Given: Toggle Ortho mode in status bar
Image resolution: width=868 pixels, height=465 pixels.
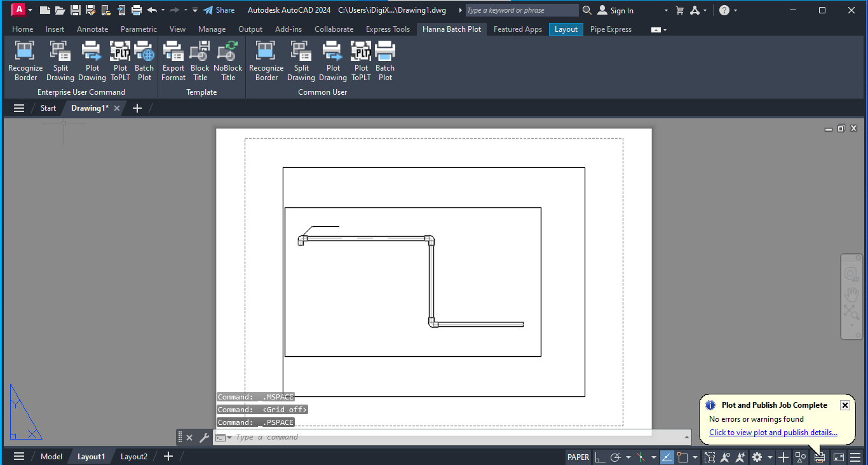Looking at the screenshot, I should coord(600,457).
